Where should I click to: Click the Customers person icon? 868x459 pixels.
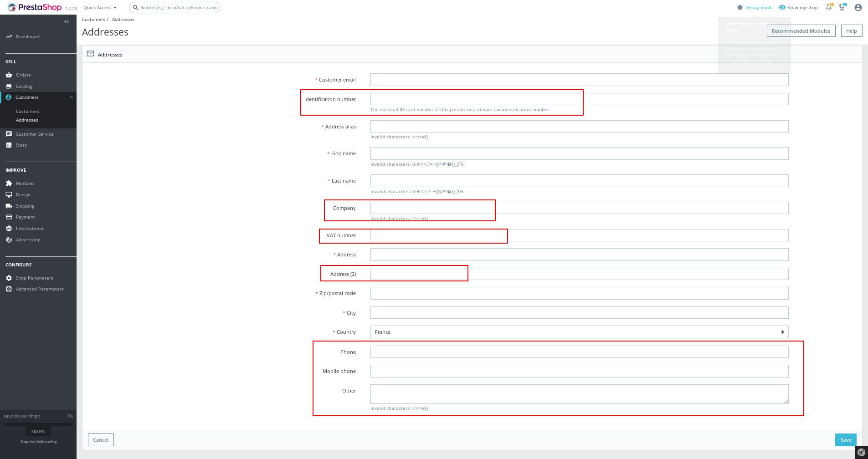[8, 97]
